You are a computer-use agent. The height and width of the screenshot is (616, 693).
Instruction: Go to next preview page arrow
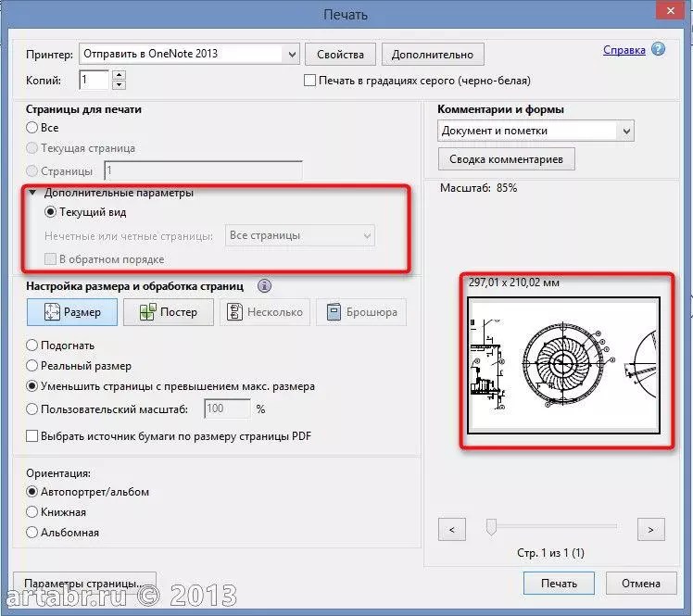tap(651, 530)
